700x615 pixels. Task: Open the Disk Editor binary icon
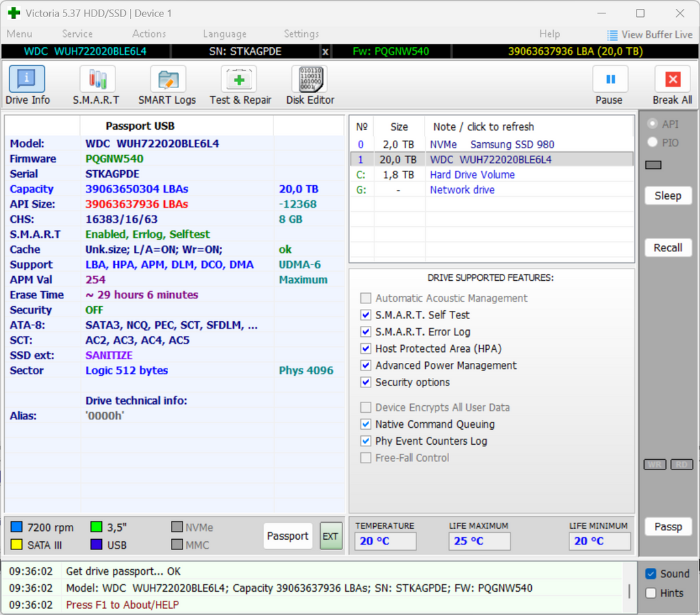(310, 79)
